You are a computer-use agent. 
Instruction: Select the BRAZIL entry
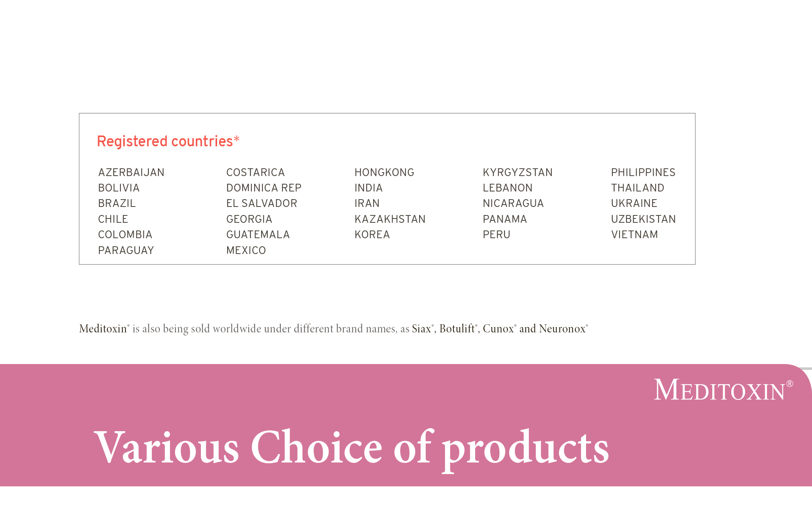click(117, 203)
